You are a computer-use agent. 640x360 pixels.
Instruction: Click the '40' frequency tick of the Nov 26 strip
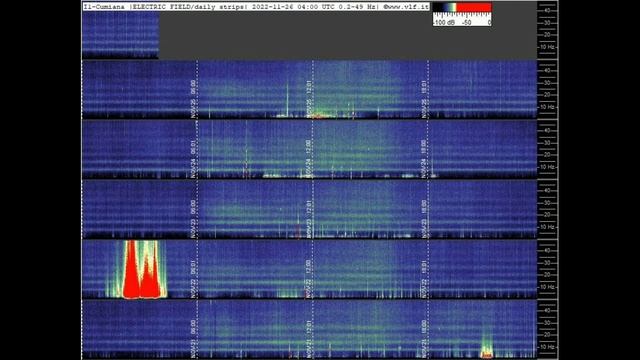pos(547,10)
